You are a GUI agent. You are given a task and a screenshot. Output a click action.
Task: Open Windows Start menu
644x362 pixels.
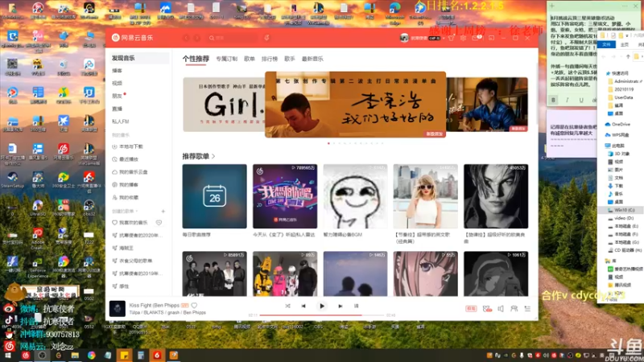[x=8, y=356]
